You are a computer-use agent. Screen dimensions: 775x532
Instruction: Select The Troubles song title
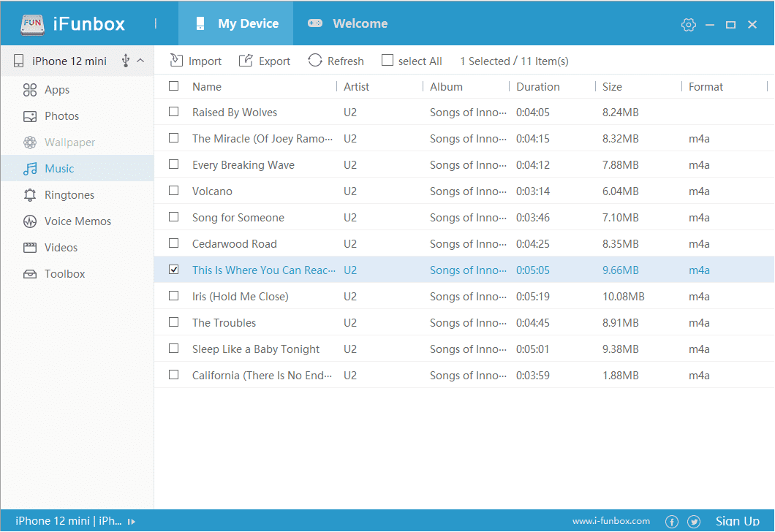click(x=224, y=323)
